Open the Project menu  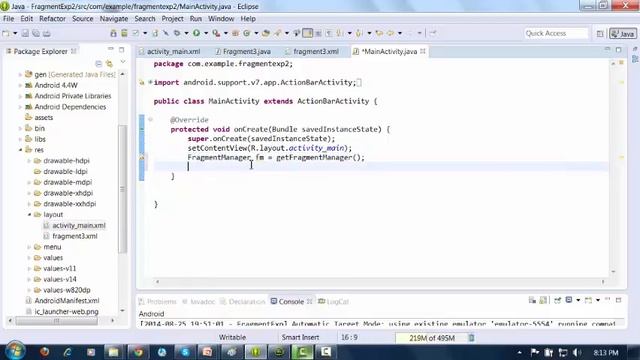point(172,19)
